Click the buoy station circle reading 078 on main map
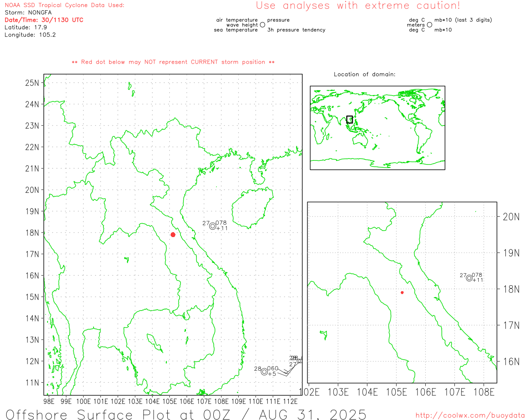The width and height of the screenshot is (525, 420). (212, 226)
